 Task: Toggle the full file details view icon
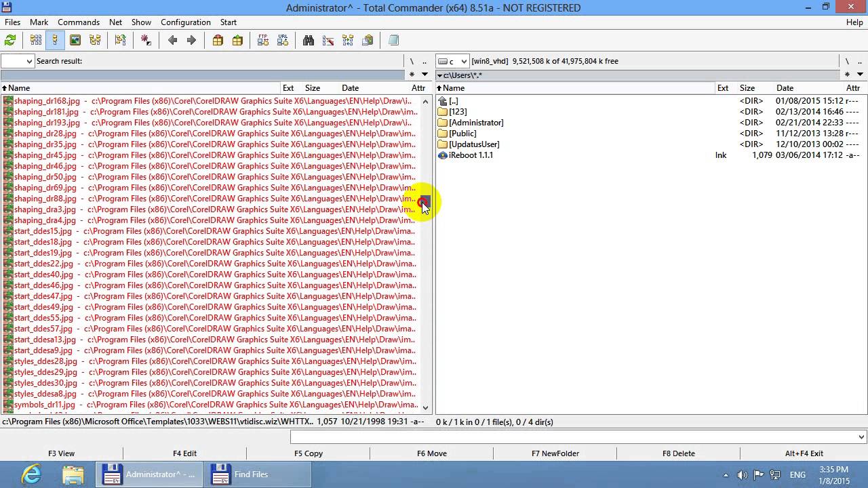point(55,40)
